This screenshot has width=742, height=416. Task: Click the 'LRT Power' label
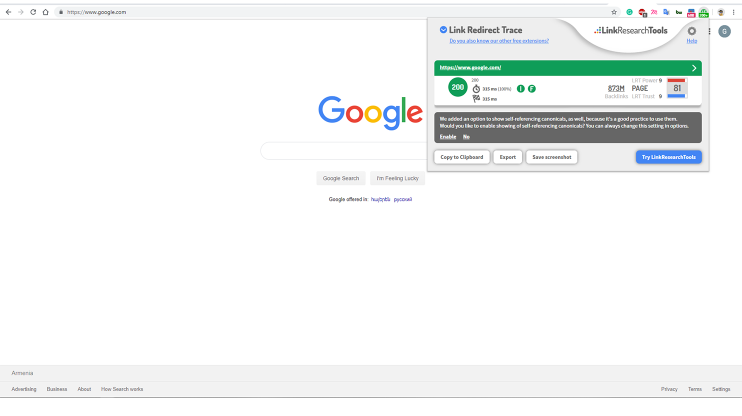[x=645, y=80]
